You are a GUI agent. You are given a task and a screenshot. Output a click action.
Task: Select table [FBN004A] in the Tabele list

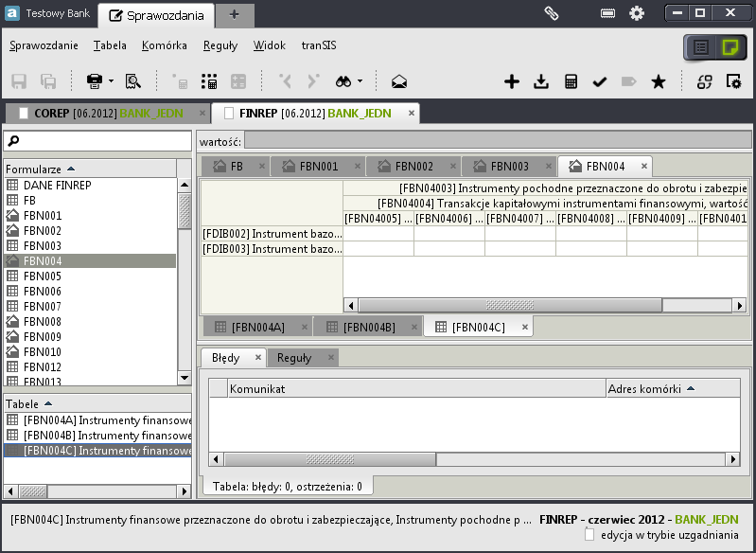(x=97, y=420)
